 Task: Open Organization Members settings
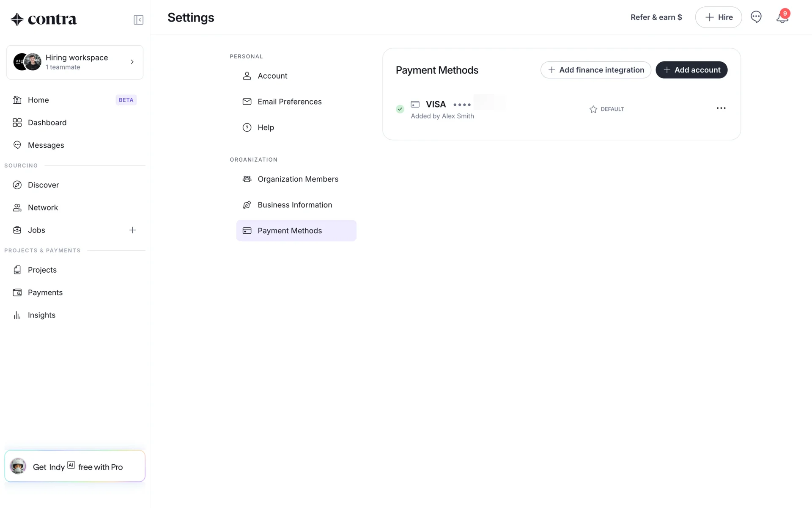pos(298,179)
